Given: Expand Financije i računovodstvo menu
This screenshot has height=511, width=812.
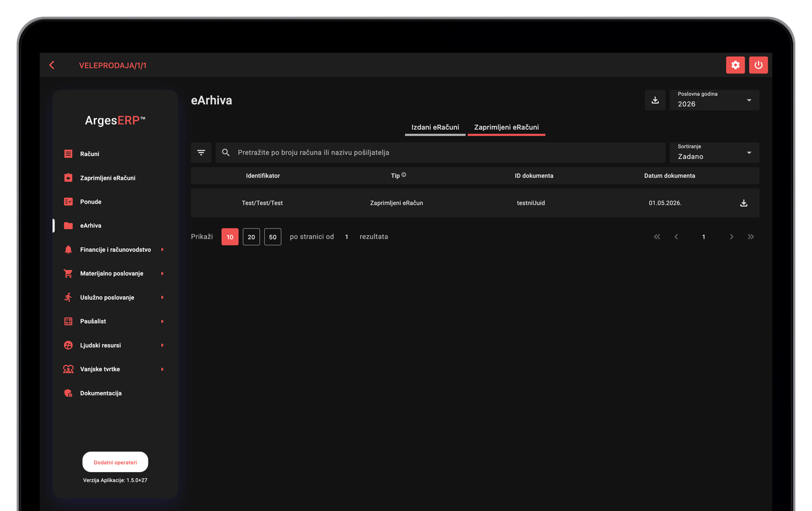Looking at the screenshot, I should tap(115, 249).
